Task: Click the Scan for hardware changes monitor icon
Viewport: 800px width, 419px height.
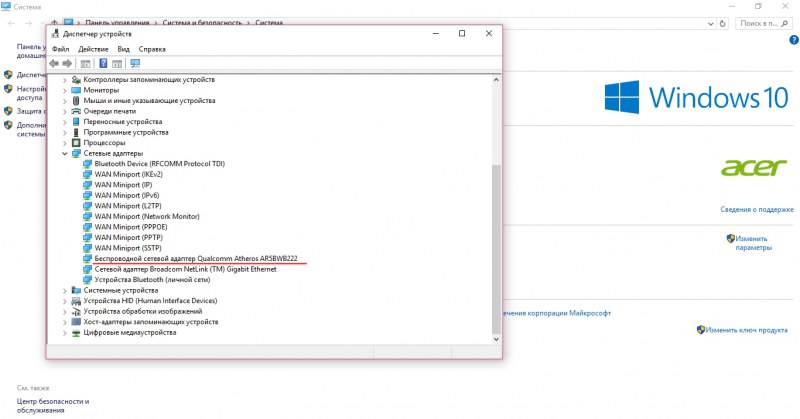Action: (x=135, y=63)
